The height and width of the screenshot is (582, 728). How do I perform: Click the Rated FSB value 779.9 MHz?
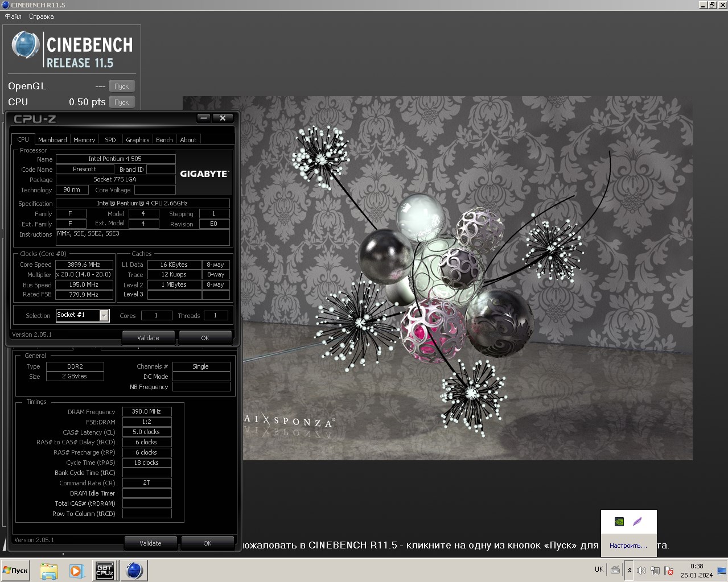point(84,295)
